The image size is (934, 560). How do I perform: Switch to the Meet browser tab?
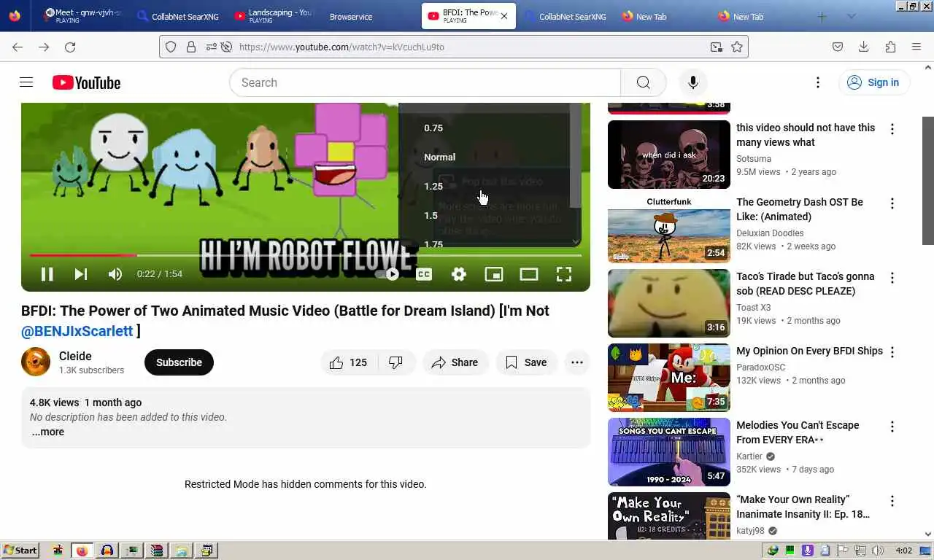point(82,16)
